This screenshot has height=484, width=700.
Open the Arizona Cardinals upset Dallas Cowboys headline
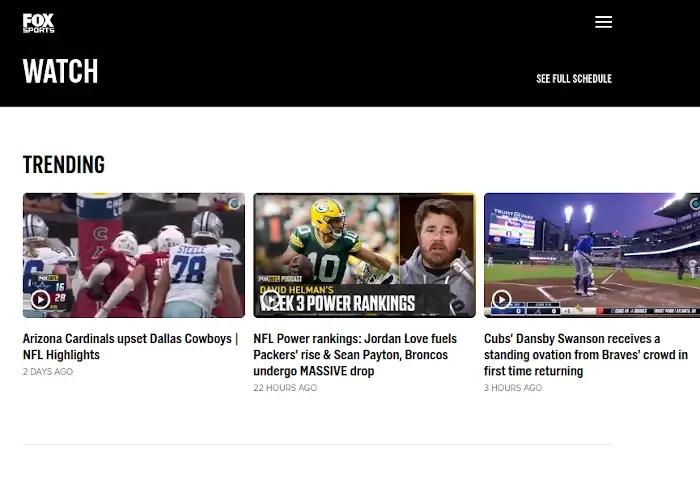point(130,346)
